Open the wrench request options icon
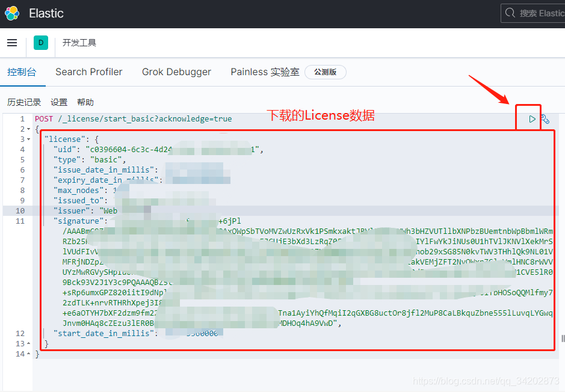The height and width of the screenshot is (392, 565). [x=545, y=119]
